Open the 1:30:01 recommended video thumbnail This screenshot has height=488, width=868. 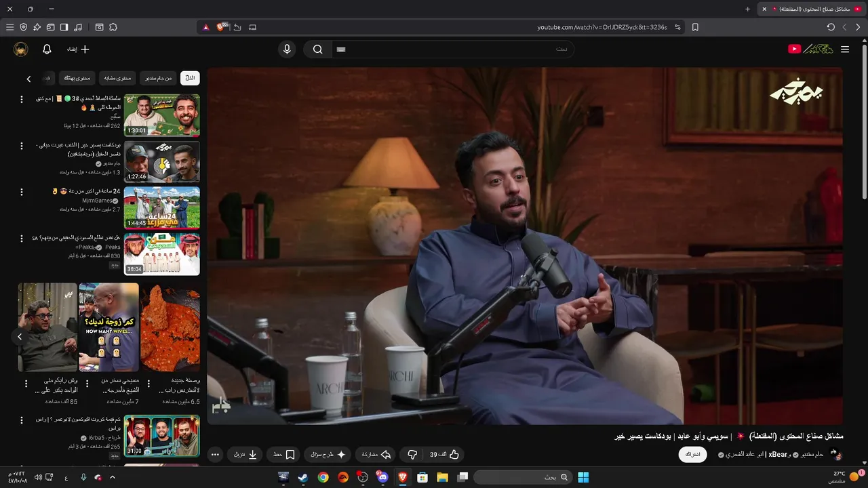click(161, 115)
